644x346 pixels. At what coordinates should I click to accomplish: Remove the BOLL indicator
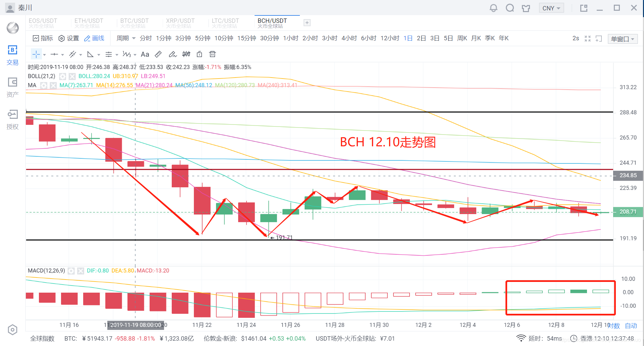72,76
